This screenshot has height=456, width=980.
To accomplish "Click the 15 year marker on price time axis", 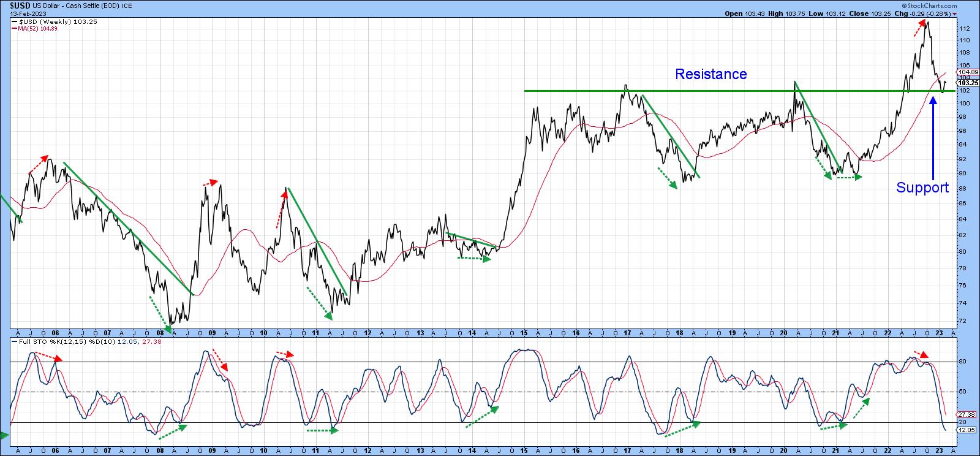I will 524,333.
